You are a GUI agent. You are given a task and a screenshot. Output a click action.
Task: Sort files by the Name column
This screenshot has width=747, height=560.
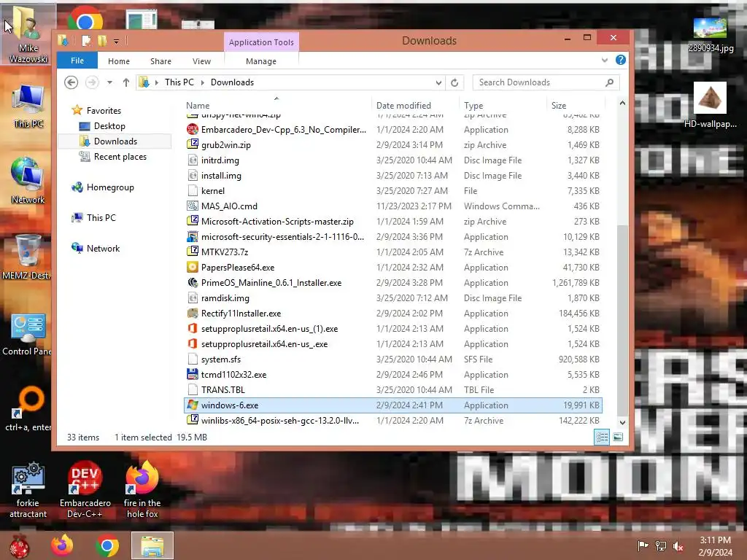(x=198, y=105)
